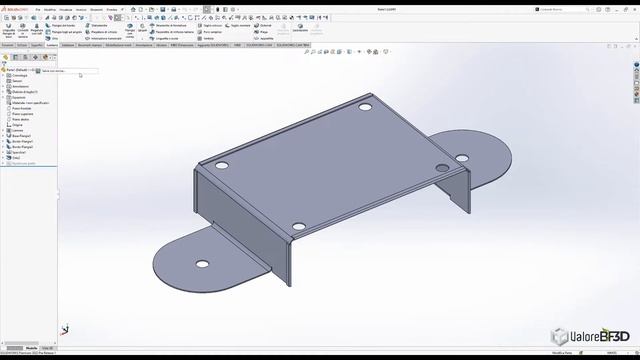Open the Strumenti menu

click(x=96, y=9)
